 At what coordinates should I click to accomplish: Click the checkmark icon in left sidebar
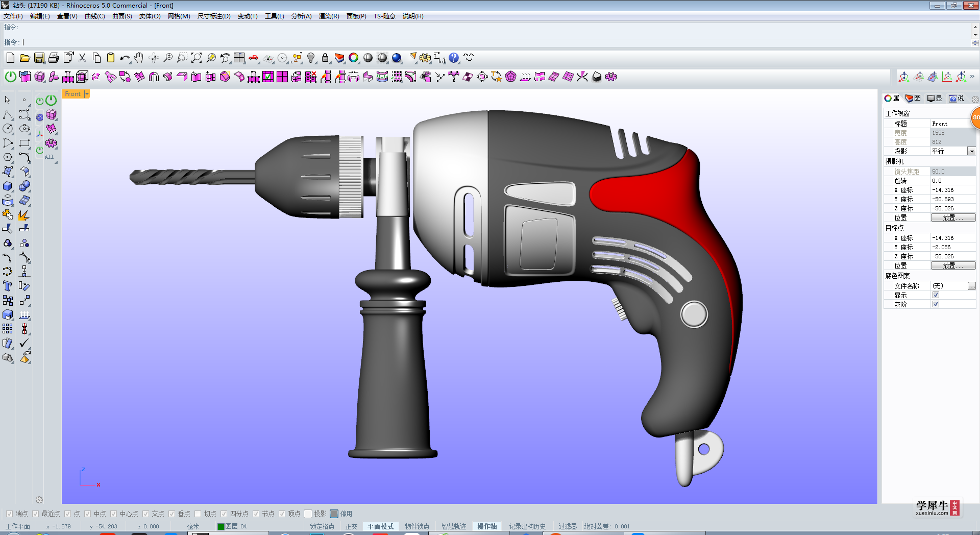click(24, 343)
